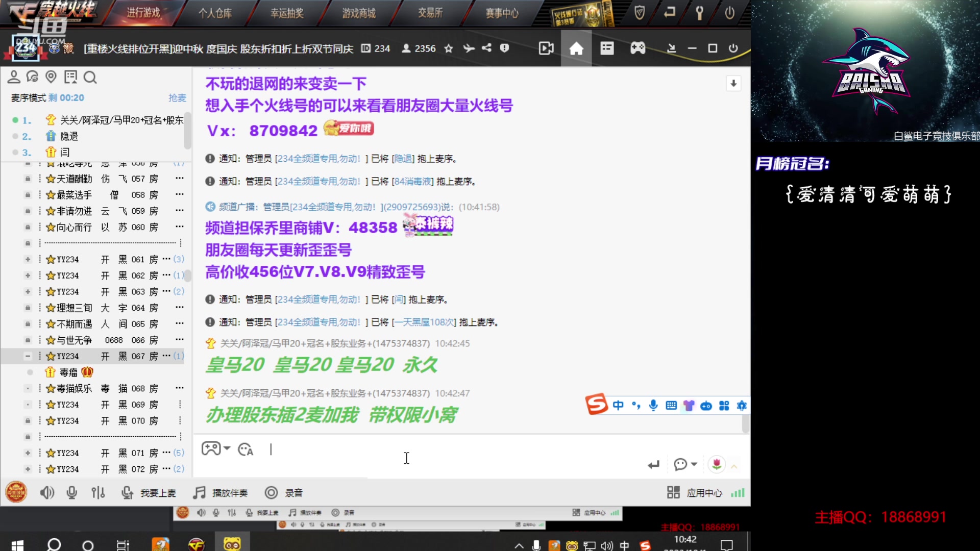The width and height of the screenshot is (980, 551).
Task: Expand the up chevron beside flower
Action: 734,466
